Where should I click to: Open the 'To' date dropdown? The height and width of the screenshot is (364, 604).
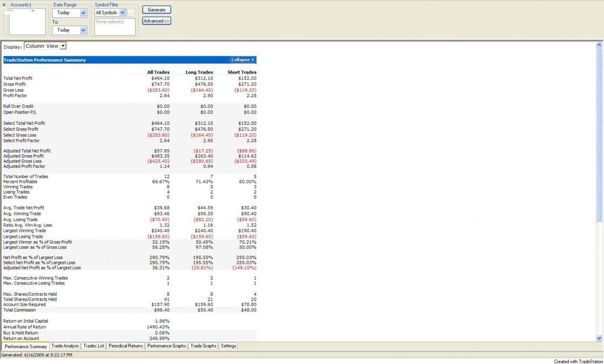click(83, 30)
